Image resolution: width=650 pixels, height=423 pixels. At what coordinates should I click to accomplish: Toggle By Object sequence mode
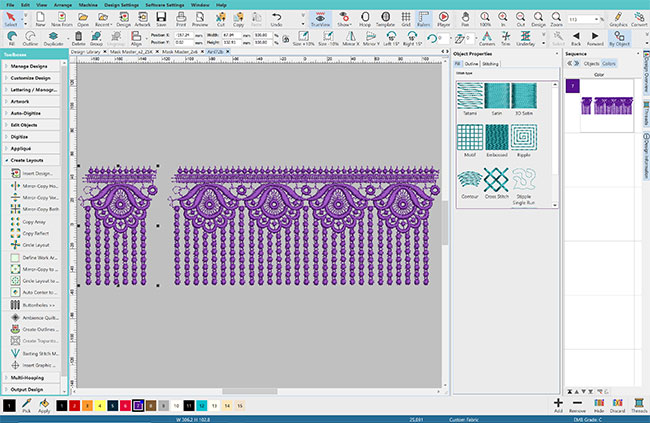(x=620, y=38)
